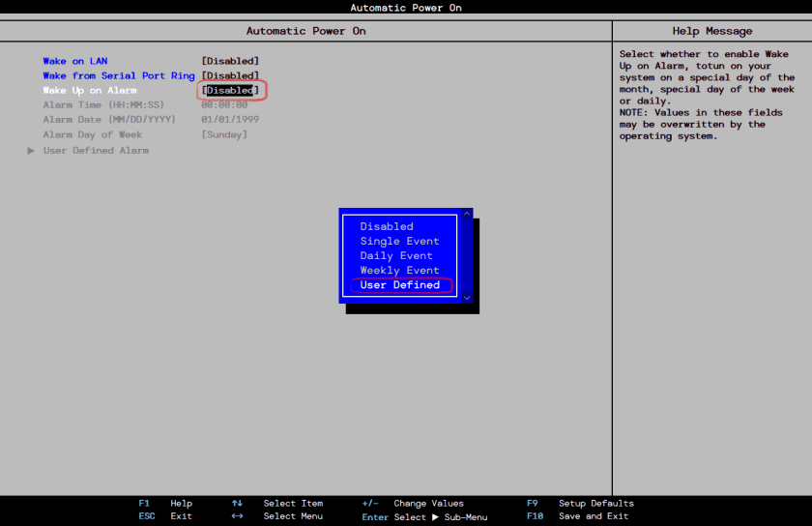This screenshot has height=526, width=812.
Task: Choose Daily Event option
Action: 396,255
